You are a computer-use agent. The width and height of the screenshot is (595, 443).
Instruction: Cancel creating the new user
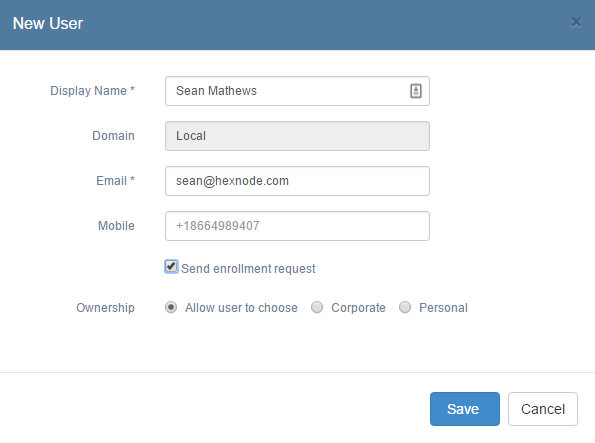pyautogui.click(x=543, y=409)
